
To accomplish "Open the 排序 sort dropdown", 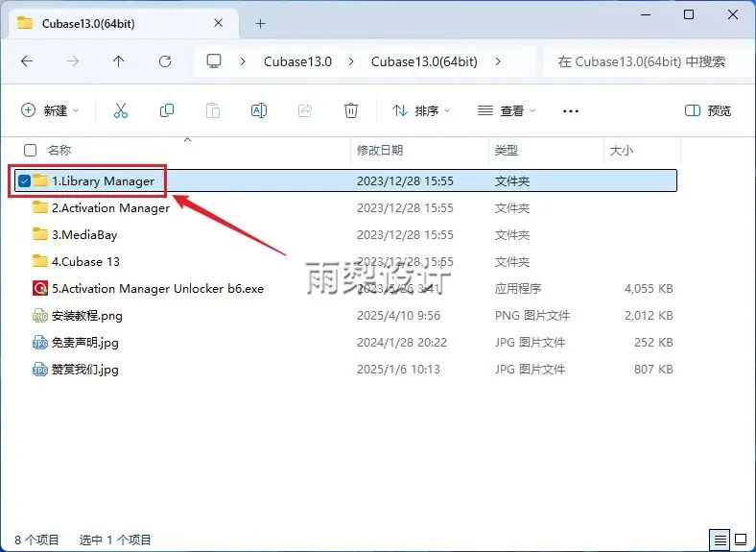I will pyautogui.click(x=421, y=110).
